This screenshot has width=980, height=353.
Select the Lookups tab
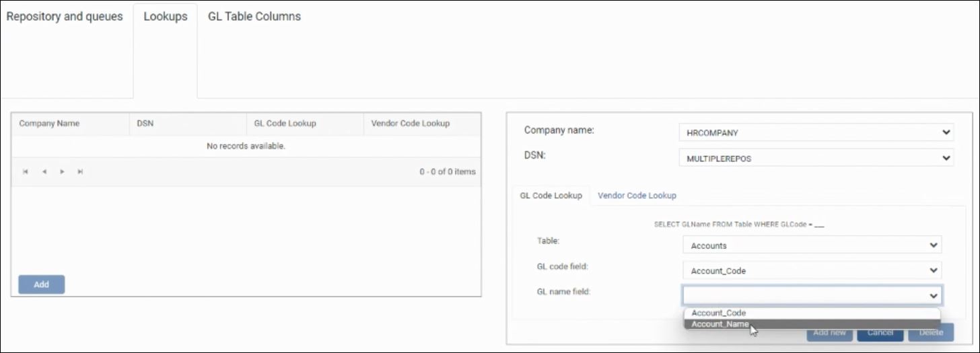[x=166, y=17]
